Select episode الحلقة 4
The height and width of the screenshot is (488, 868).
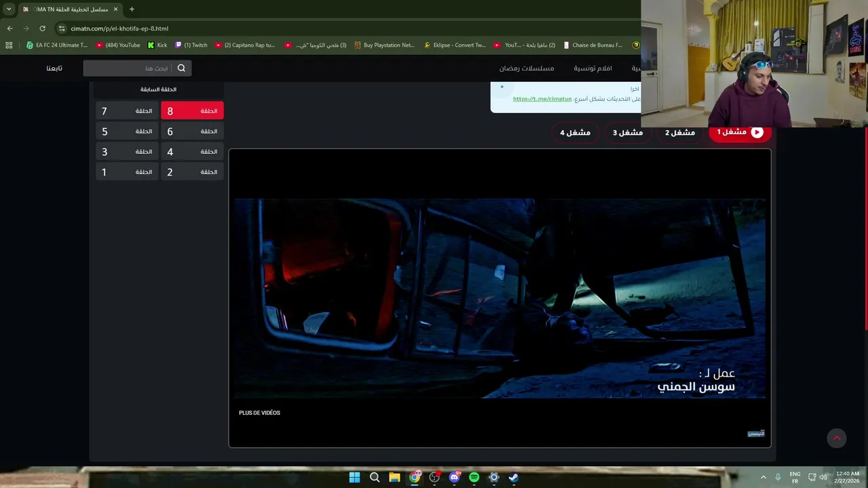[x=192, y=152]
